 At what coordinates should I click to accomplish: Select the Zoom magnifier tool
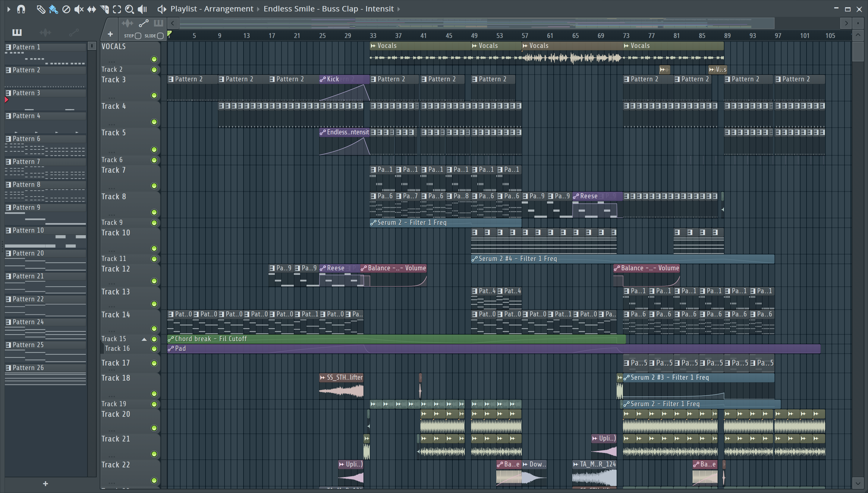129,9
